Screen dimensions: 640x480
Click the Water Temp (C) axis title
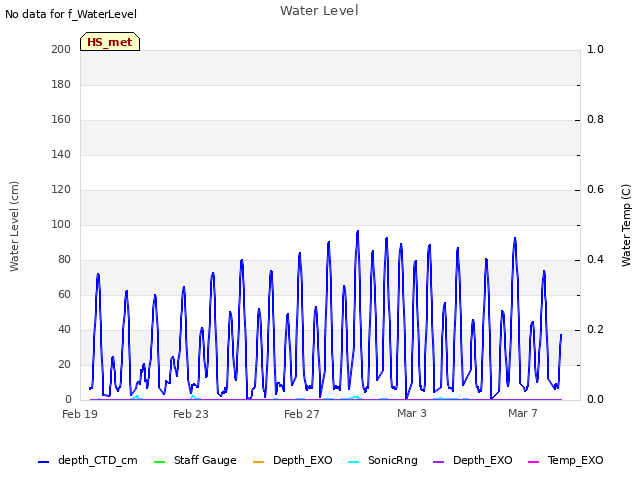626,226
